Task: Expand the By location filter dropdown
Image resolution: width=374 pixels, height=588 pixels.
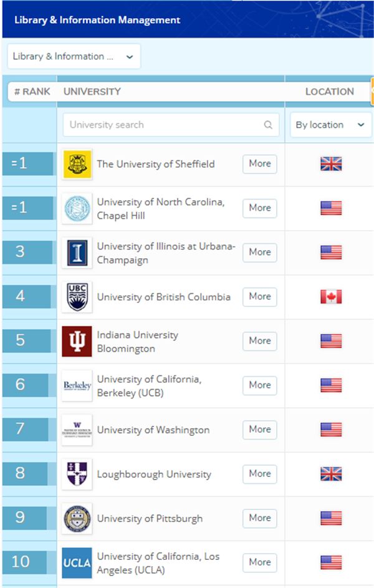Action: 331,125
